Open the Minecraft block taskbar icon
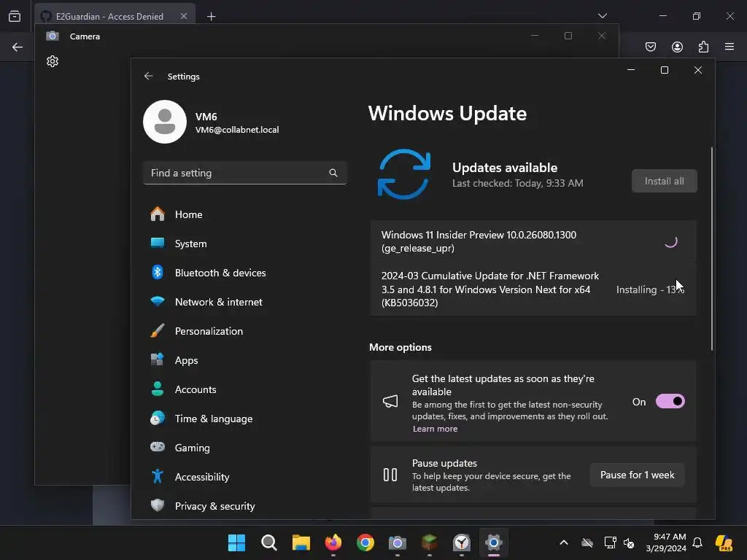This screenshot has height=560, width=747. tap(430, 542)
